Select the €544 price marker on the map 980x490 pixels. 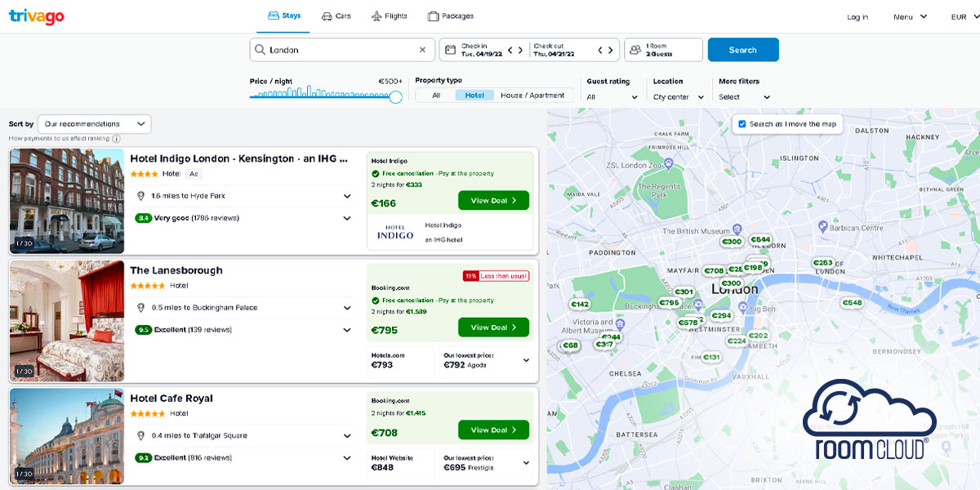coord(760,240)
